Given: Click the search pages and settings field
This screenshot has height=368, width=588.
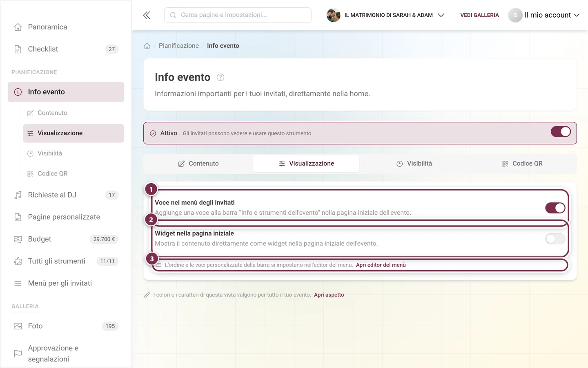Looking at the screenshot, I should [238, 15].
